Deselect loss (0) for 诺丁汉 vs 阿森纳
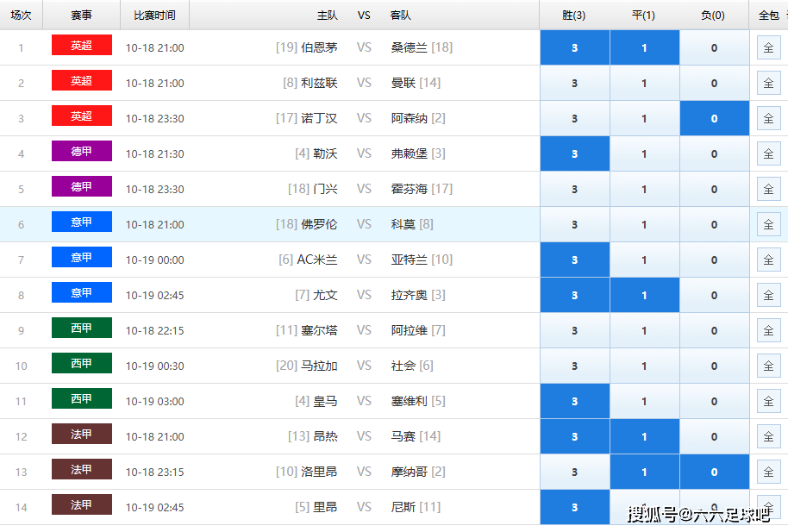The image size is (788, 532). click(715, 119)
